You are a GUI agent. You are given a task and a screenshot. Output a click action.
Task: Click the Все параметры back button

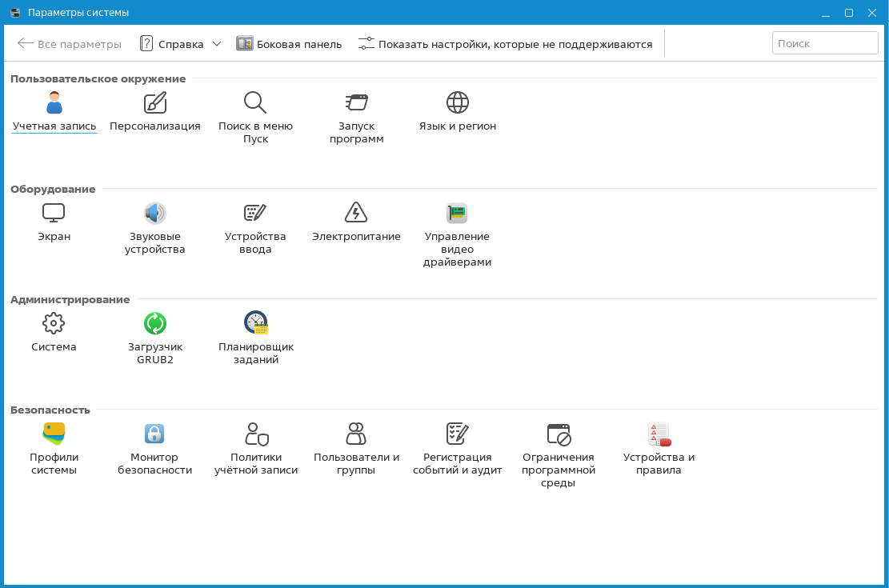click(x=69, y=44)
